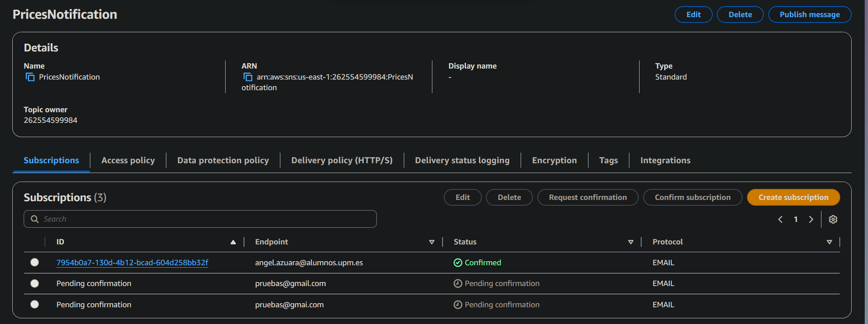This screenshot has height=324, width=868.
Task: Open subscriptions table preferences gear
Action: (833, 220)
